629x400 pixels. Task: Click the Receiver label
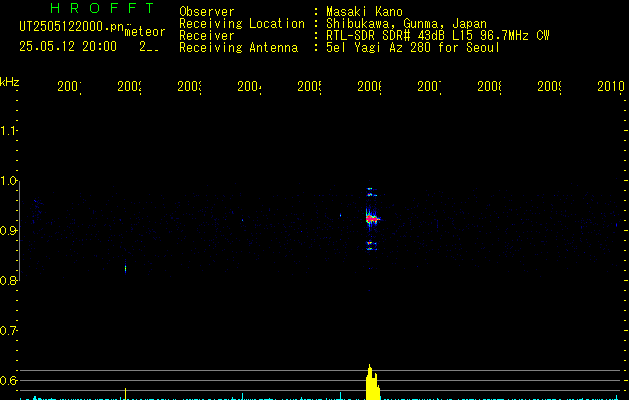207,36
